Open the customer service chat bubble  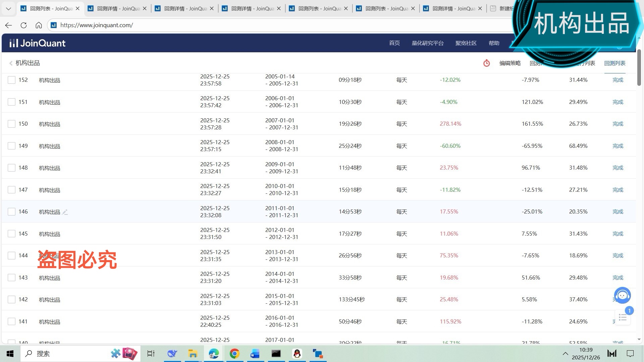point(622,295)
